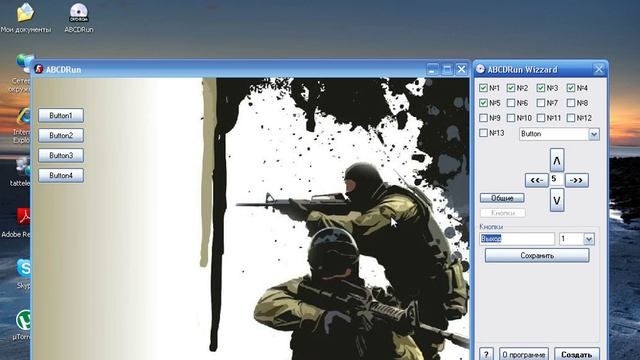The image size is (640, 360).
Task: Click Button2 in the ABCDRun window
Action: tap(61, 136)
